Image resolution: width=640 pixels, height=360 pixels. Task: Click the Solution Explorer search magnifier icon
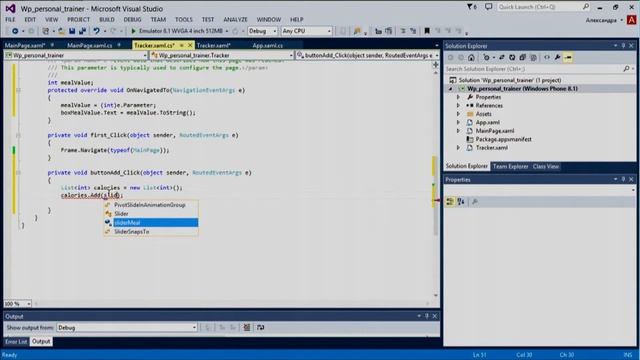626,69
